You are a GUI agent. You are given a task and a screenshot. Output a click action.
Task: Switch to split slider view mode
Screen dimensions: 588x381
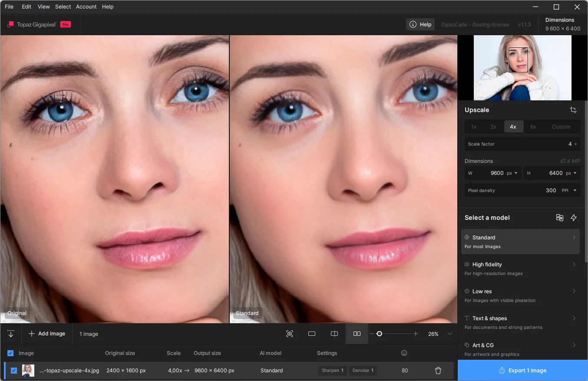[x=334, y=334]
